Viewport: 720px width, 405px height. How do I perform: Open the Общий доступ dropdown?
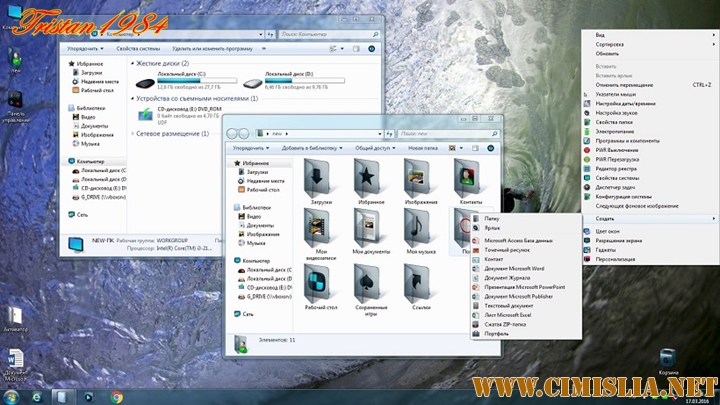(x=375, y=148)
